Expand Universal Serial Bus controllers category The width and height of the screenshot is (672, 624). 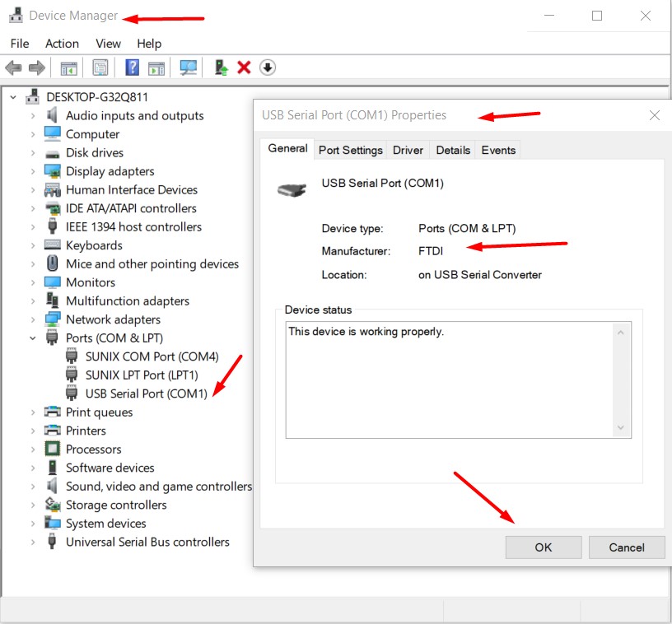(33, 543)
